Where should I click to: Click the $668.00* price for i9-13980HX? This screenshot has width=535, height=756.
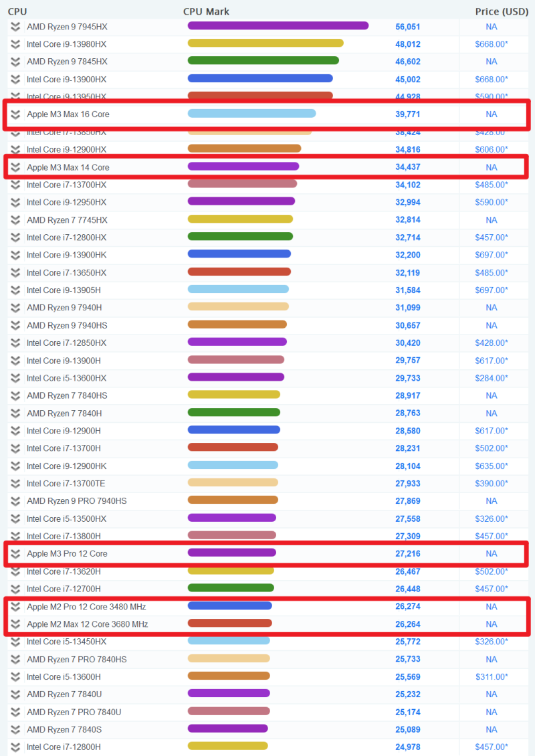(491, 44)
